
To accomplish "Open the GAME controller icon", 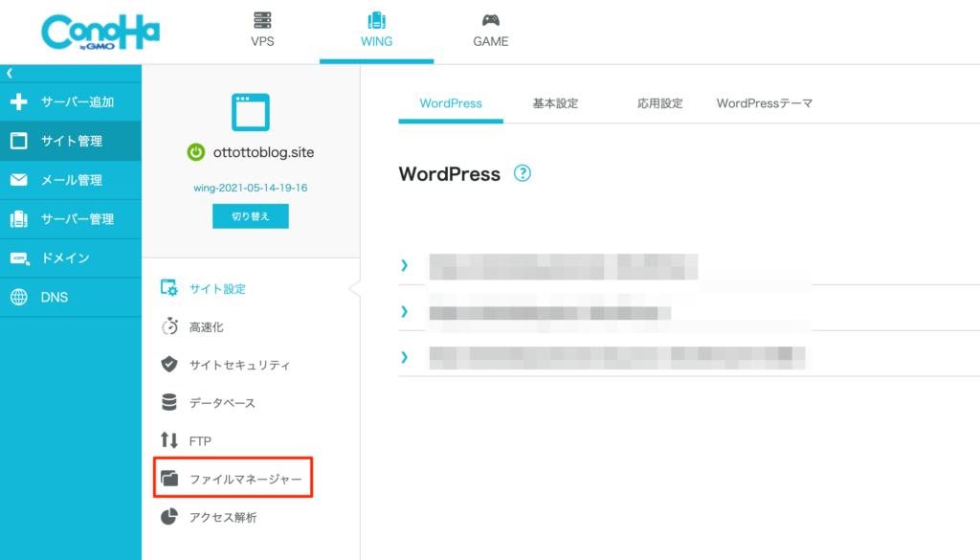I will [x=491, y=20].
